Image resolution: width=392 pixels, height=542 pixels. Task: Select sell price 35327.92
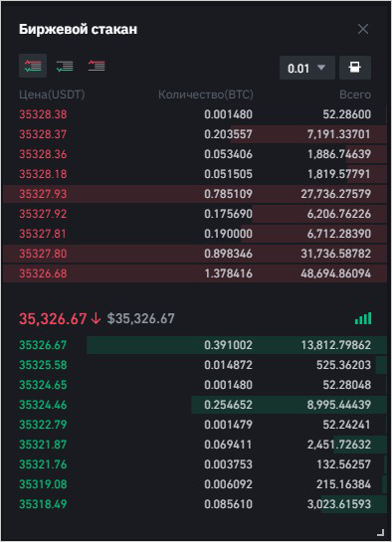(43, 214)
